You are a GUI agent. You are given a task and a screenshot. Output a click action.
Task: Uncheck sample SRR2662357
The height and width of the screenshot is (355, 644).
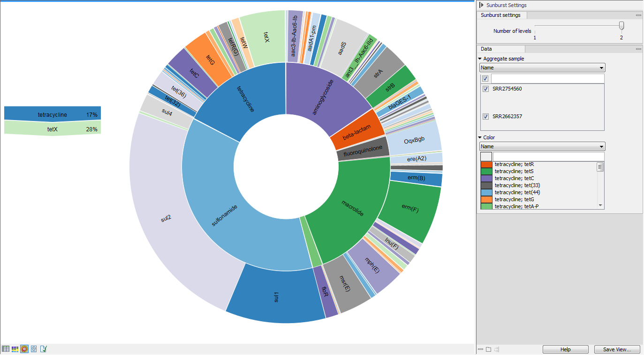(485, 117)
